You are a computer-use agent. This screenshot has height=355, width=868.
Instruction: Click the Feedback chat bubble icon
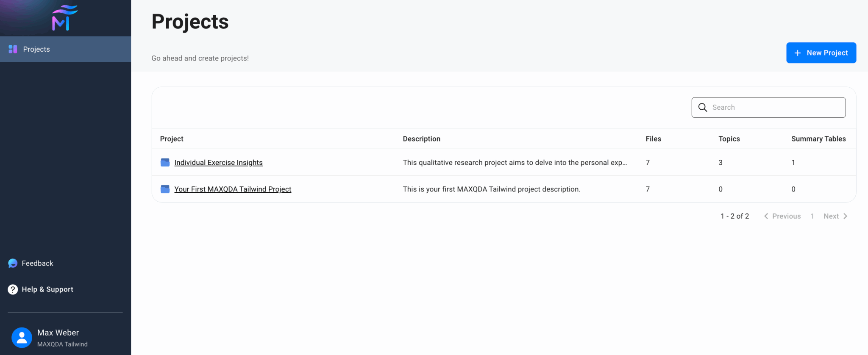(13, 263)
